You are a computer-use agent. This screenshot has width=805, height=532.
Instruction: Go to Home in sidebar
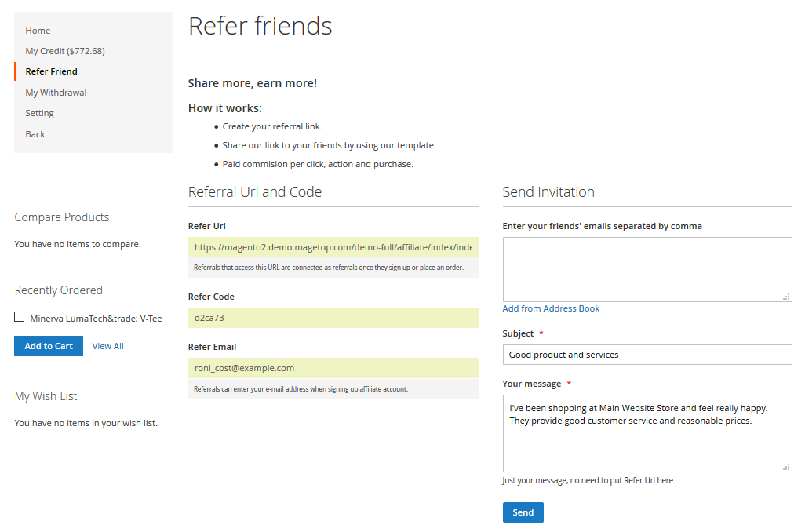(38, 31)
